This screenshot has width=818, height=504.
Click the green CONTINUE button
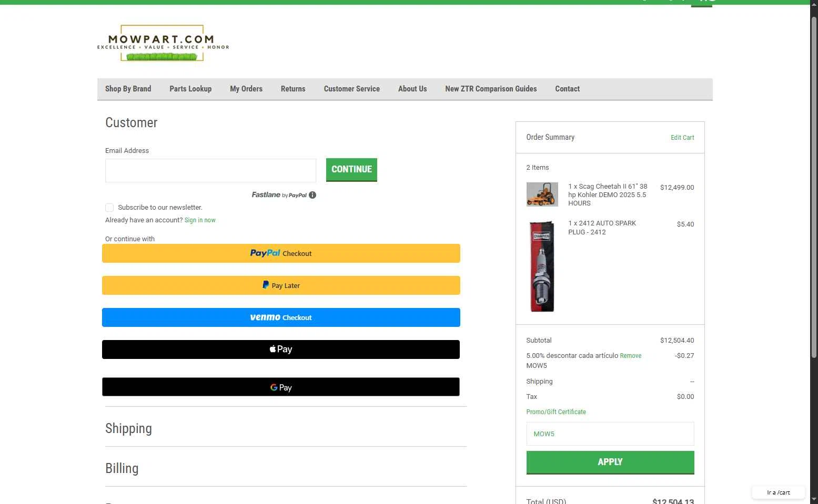(x=351, y=170)
